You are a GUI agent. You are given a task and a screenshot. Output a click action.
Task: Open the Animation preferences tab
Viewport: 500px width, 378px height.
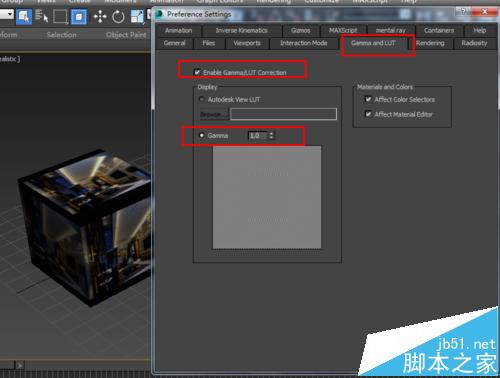pyautogui.click(x=179, y=30)
